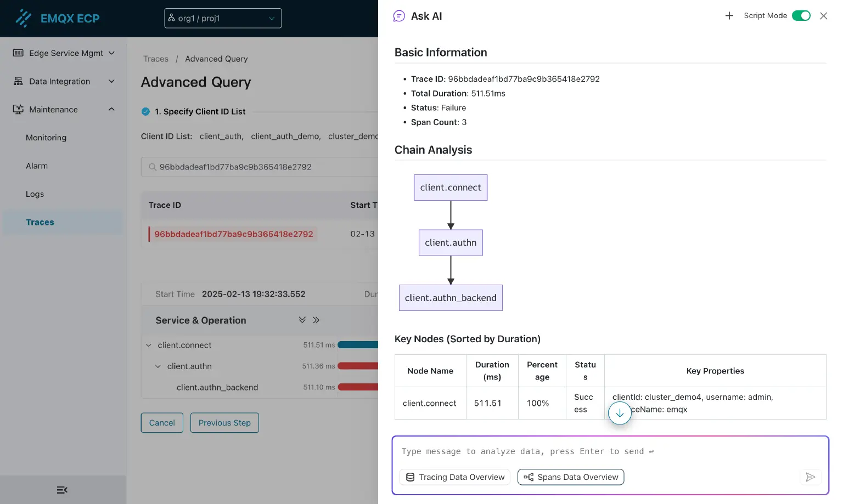The height and width of the screenshot is (504, 843).
Task: Collapse the client.connect span row
Action: [149, 346]
